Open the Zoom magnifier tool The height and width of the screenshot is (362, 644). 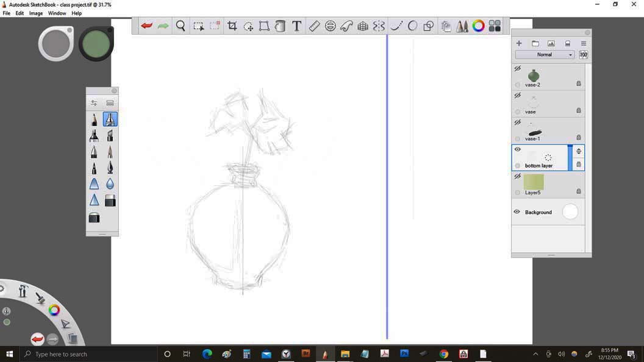coord(181,26)
